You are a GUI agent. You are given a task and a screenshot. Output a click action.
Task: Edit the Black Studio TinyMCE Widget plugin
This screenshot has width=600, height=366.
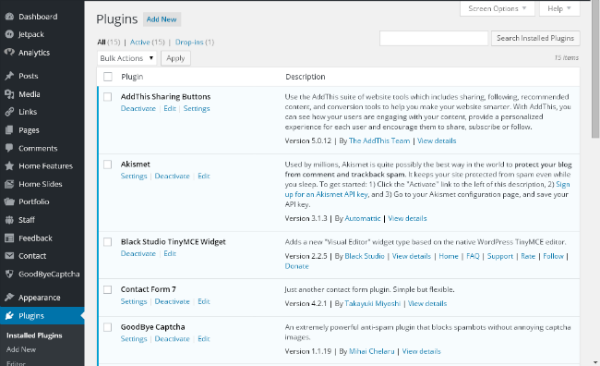[x=170, y=253]
